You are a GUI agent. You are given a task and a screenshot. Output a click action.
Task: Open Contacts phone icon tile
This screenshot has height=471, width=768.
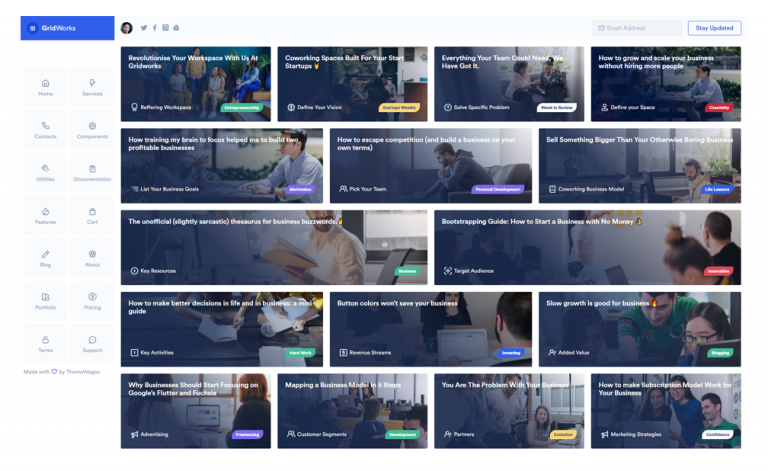coord(45,130)
